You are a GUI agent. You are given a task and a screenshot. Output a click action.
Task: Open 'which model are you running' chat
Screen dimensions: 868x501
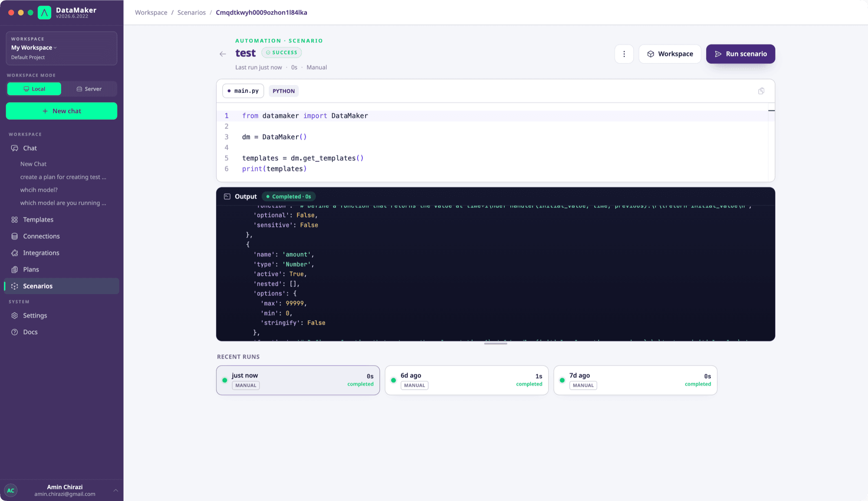(63, 203)
